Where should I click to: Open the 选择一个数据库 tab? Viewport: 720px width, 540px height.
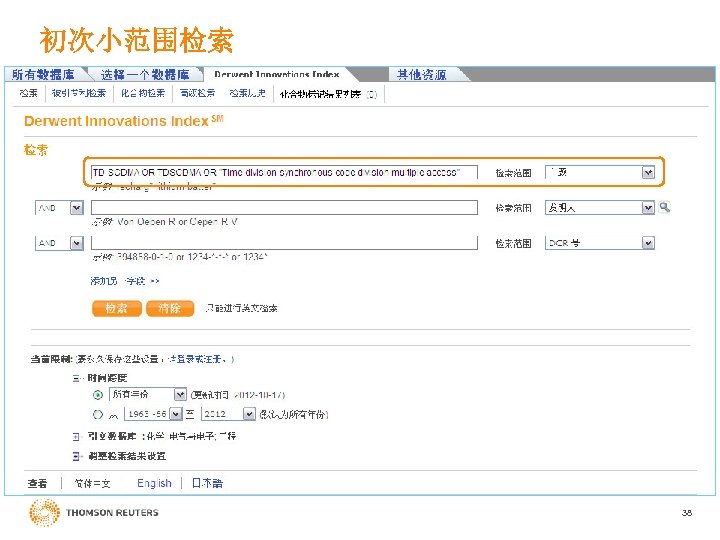tap(145, 74)
